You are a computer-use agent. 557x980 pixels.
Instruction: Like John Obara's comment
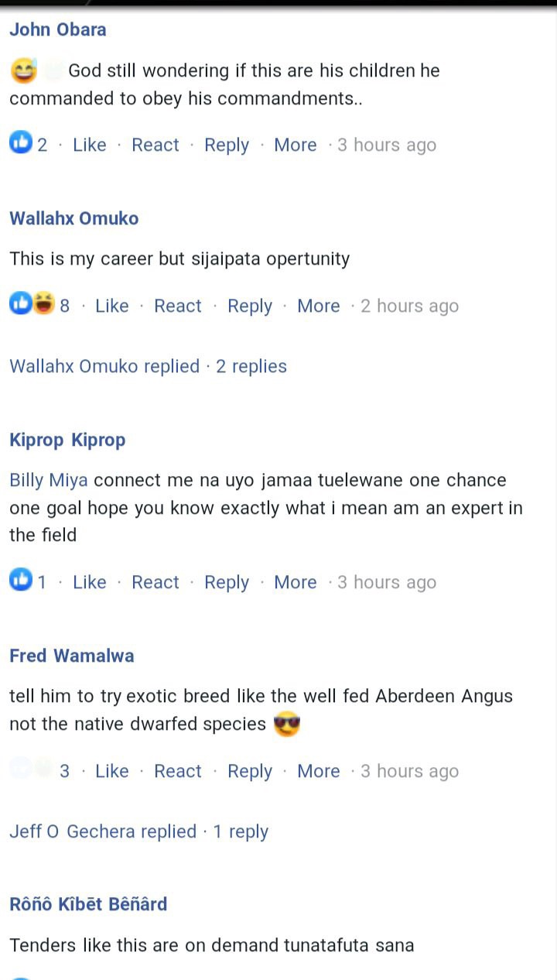pos(90,145)
